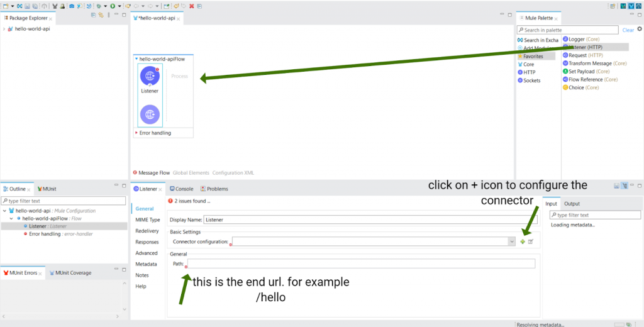
Task: Expand the hello-world-api project in Package Explorer
Action: (4, 29)
